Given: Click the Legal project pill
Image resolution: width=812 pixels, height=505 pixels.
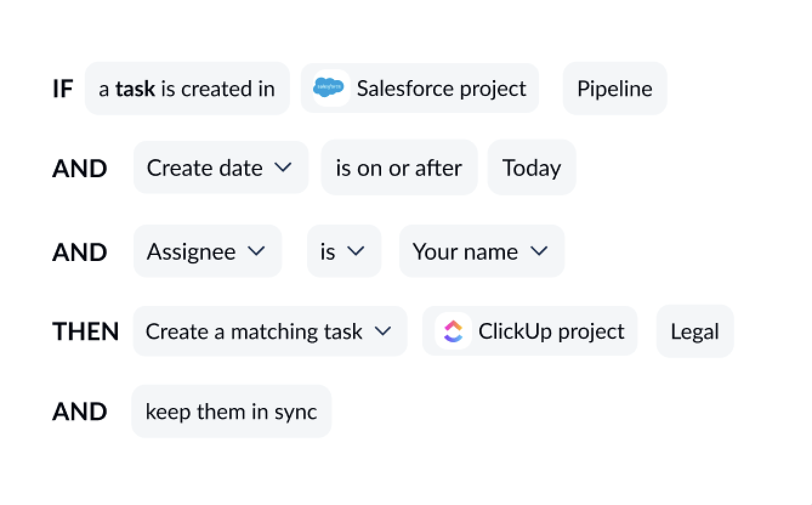Looking at the screenshot, I should coord(694,331).
